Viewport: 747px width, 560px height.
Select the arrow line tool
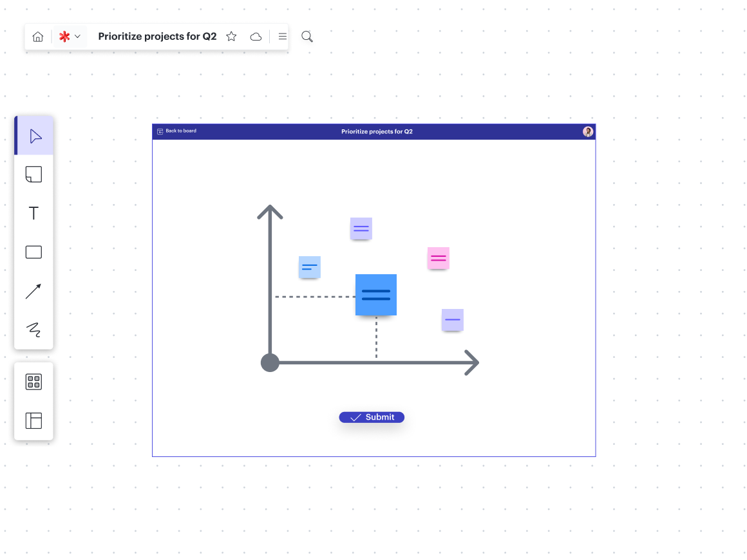tap(33, 291)
